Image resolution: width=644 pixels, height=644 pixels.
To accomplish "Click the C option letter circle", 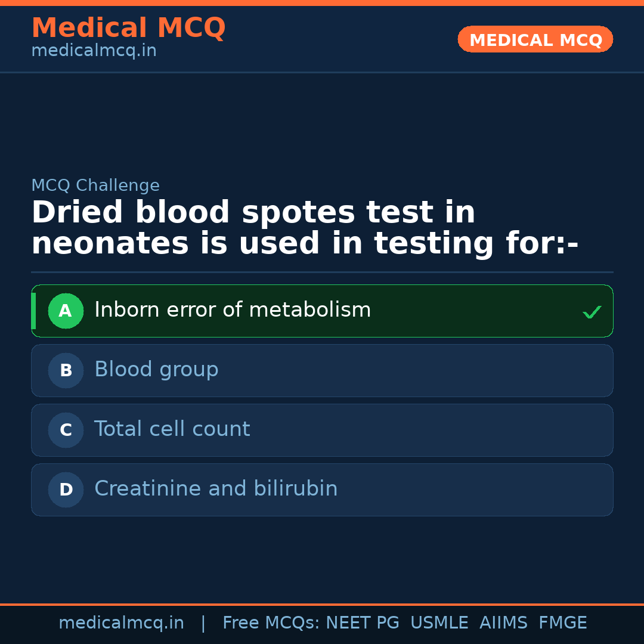I will pos(66,430).
